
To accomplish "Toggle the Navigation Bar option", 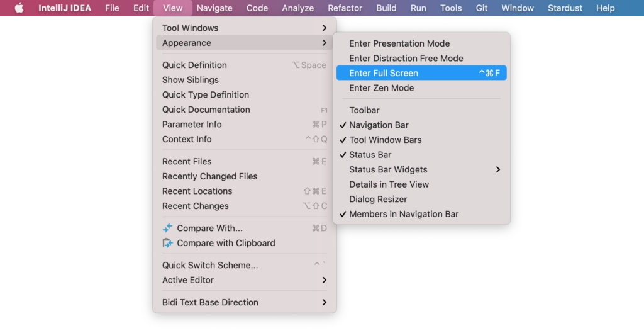I will tap(421, 125).
